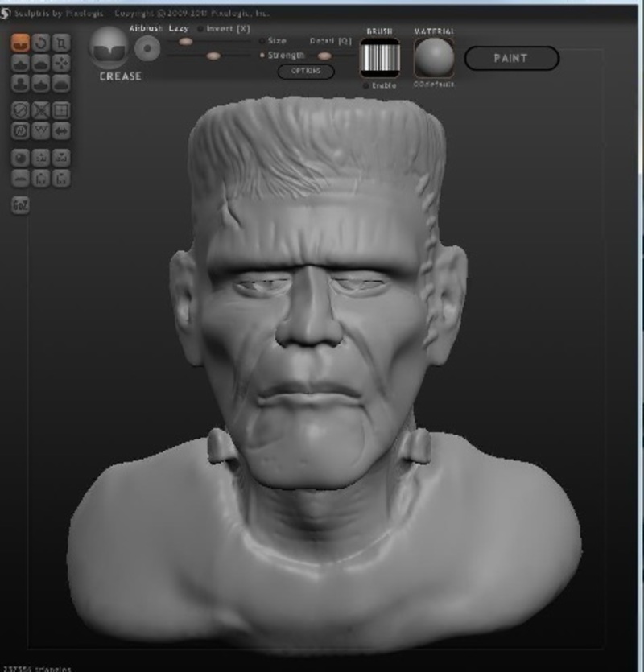Create a New Sphere

pyautogui.click(x=20, y=158)
